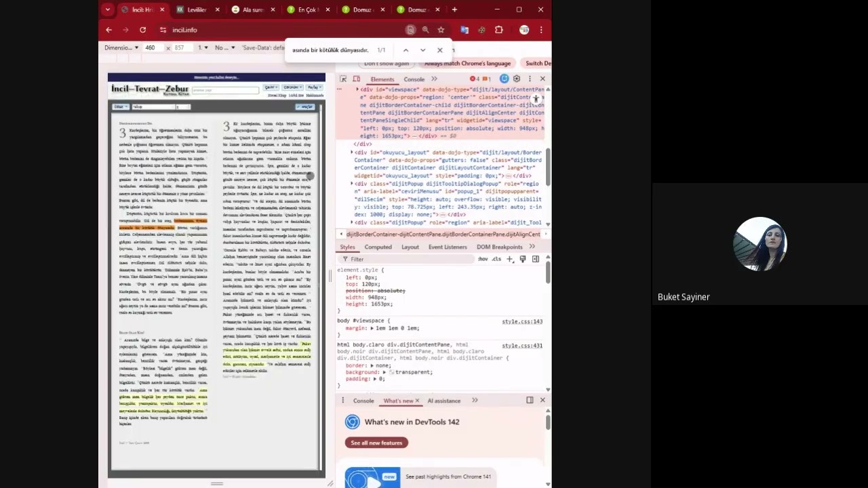Open site information icon beside incil.info
Viewport: 868px width, 488px height.
[x=163, y=30]
